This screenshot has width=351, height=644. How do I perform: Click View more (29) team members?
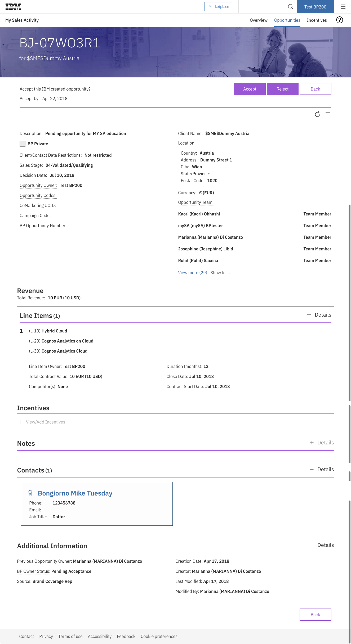(x=193, y=273)
